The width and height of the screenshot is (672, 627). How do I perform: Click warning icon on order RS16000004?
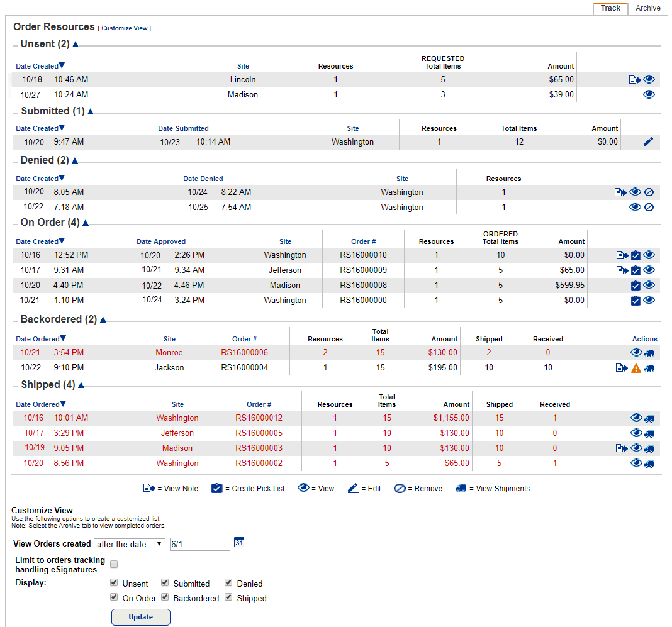636,367
